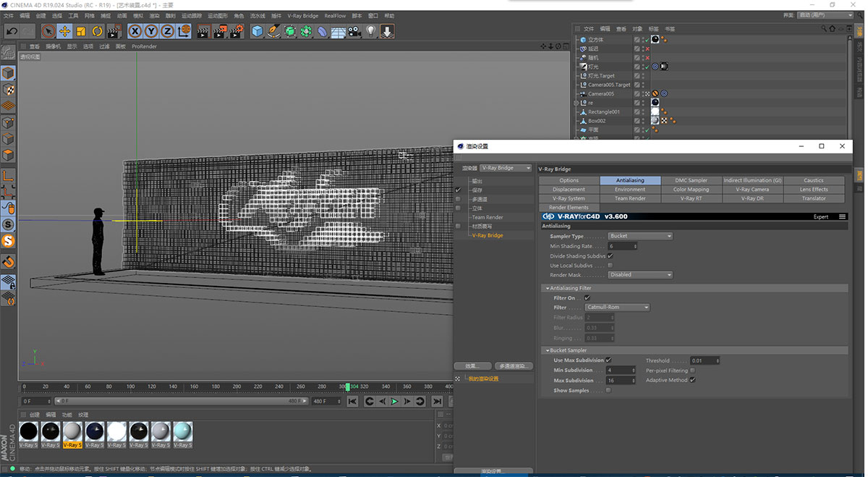Open the Render Mask Disabled dropdown
This screenshot has width=868, height=477.
[640, 275]
